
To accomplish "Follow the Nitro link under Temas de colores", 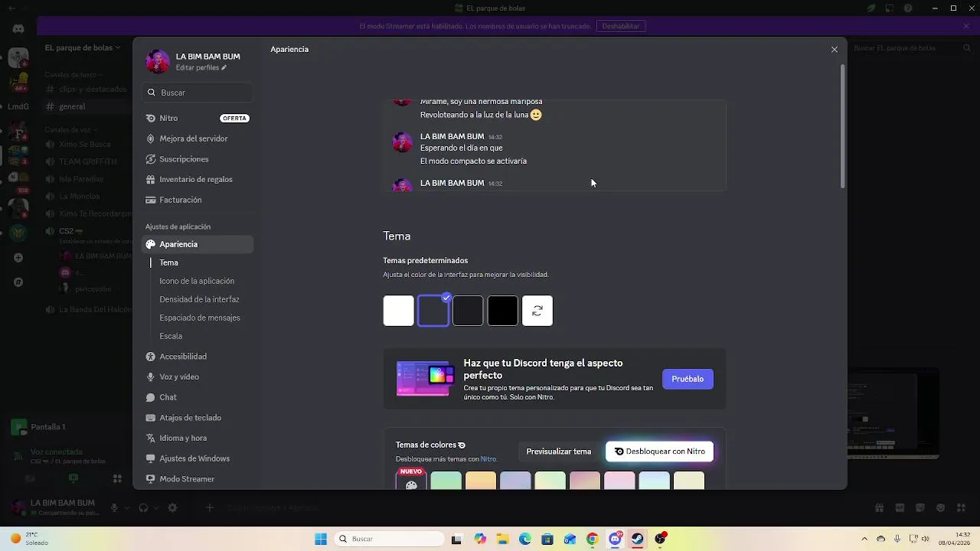I will click(x=488, y=459).
